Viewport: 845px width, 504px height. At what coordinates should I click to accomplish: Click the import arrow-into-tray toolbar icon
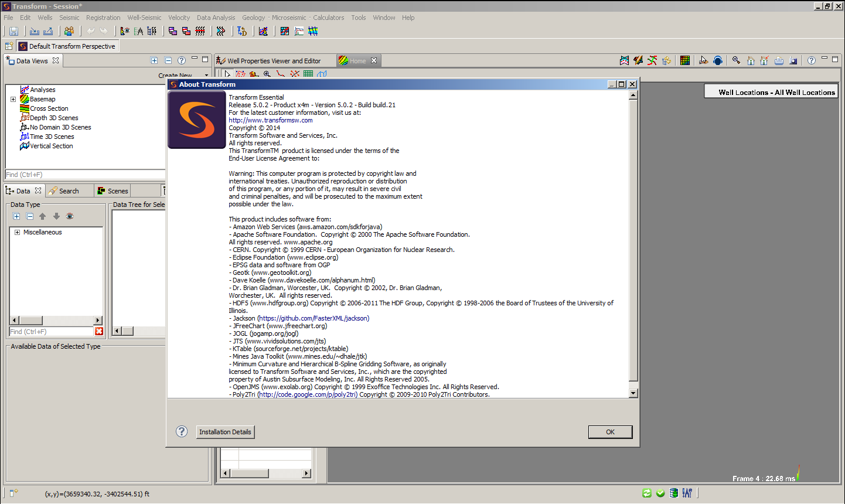tap(35, 31)
